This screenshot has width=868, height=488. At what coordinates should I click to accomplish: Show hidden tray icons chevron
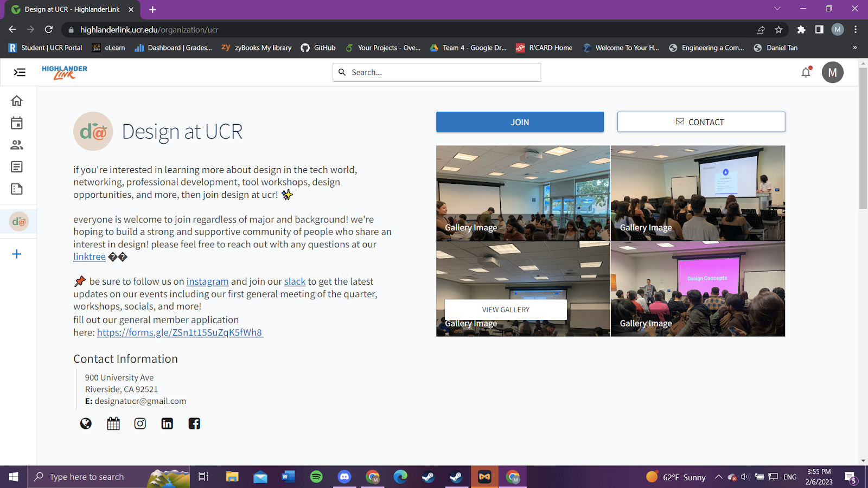[x=718, y=477]
